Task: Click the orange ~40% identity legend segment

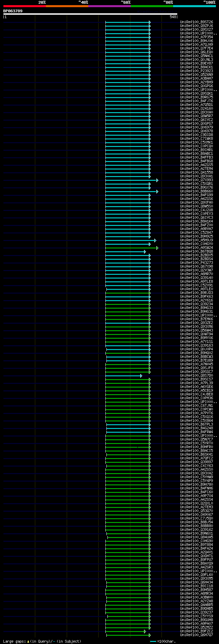Action: 67,6
